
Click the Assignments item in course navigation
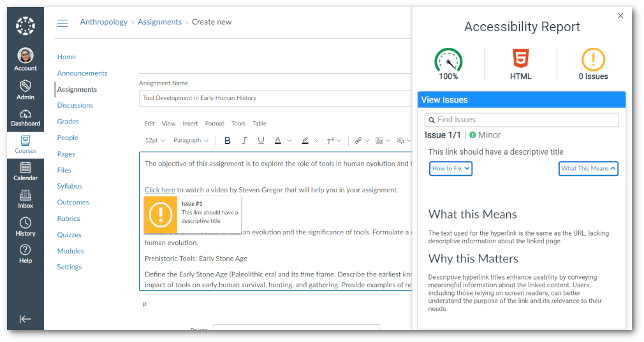point(77,89)
